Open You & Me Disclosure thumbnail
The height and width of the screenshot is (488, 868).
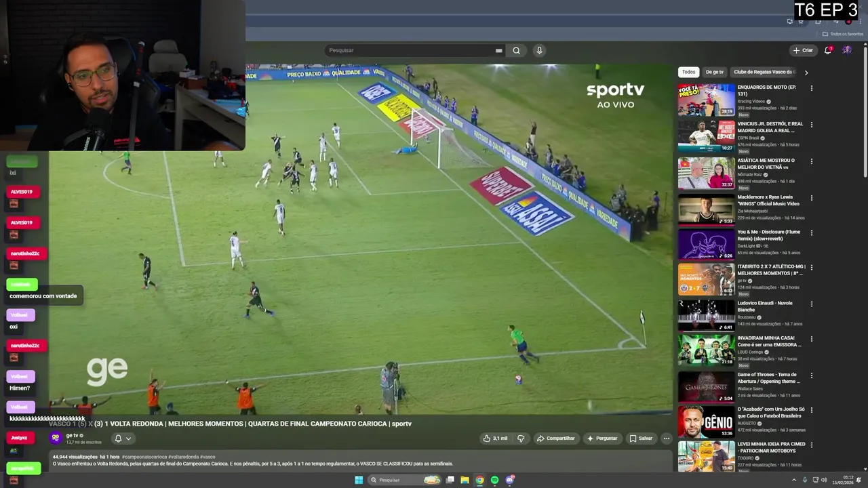(706, 245)
